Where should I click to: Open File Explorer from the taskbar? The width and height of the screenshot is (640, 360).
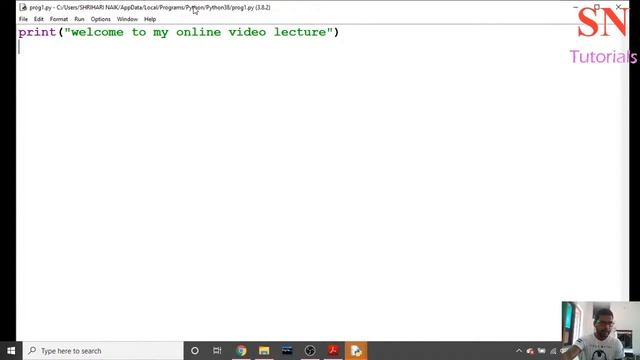[x=264, y=351]
